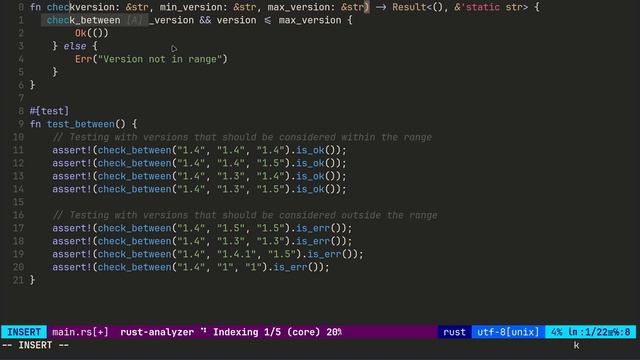Click the Ok(()) expression on line 2
This screenshot has height=360, width=640.
pos(92,33)
